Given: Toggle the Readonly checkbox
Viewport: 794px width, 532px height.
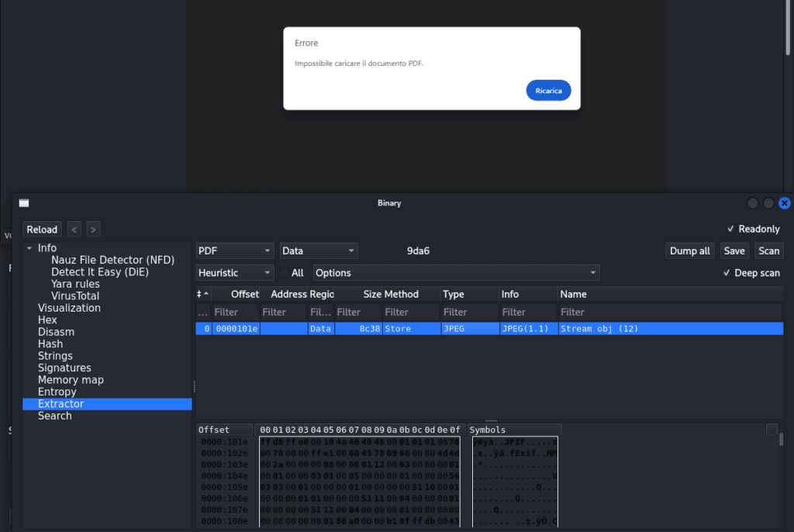Looking at the screenshot, I should pos(730,229).
